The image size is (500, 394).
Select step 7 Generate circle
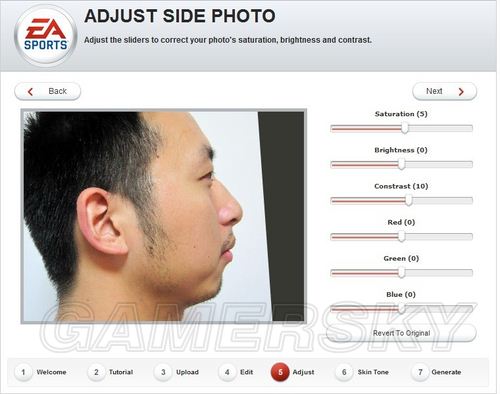[420, 372]
